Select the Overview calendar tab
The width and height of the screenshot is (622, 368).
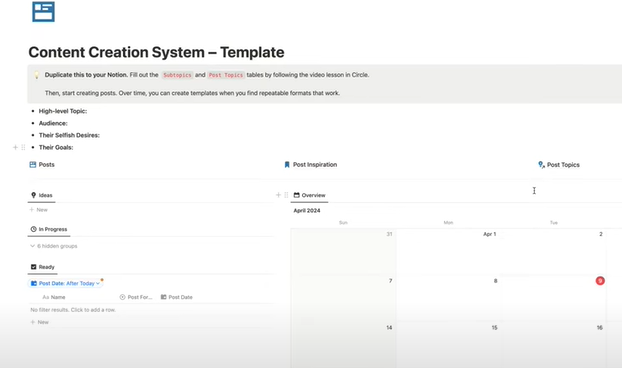coord(309,195)
